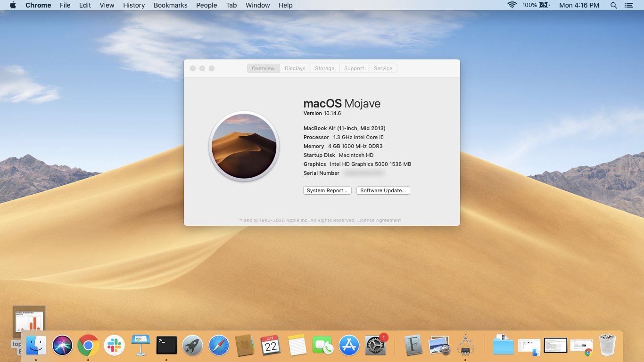Screen dimensions: 644x362
Task: Click the MacBook Air model text
Action: coord(345,128)
